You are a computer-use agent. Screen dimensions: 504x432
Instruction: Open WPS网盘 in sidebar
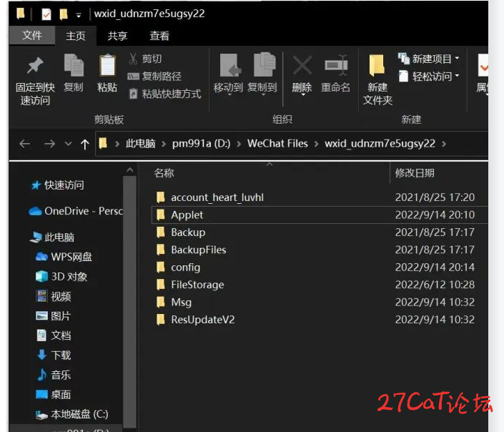64,257
